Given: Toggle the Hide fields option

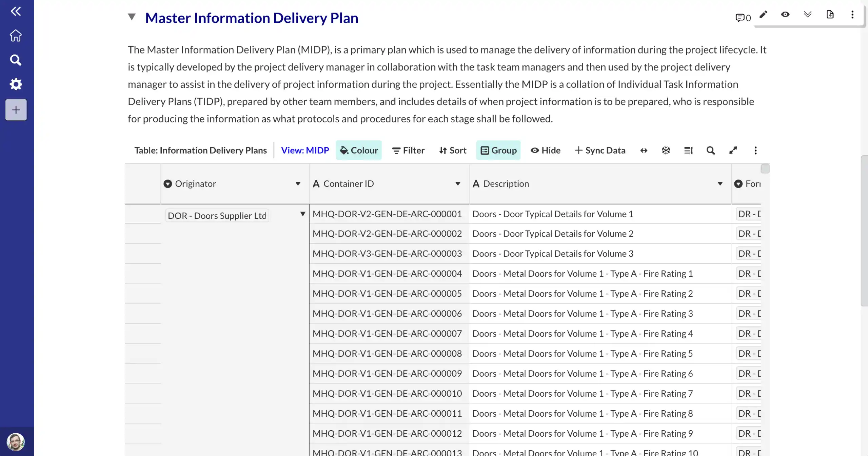Looking at the screenshot, I should 545,150.
